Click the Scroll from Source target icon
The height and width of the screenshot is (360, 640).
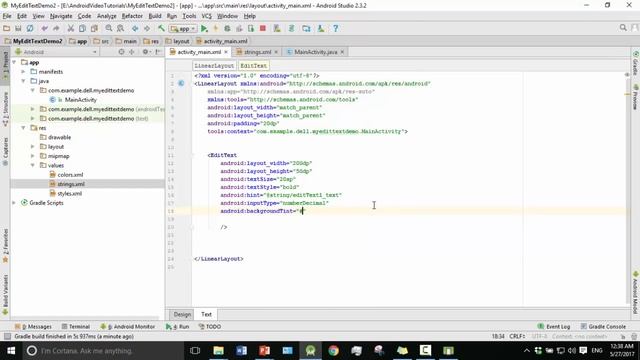click(121, 52)
